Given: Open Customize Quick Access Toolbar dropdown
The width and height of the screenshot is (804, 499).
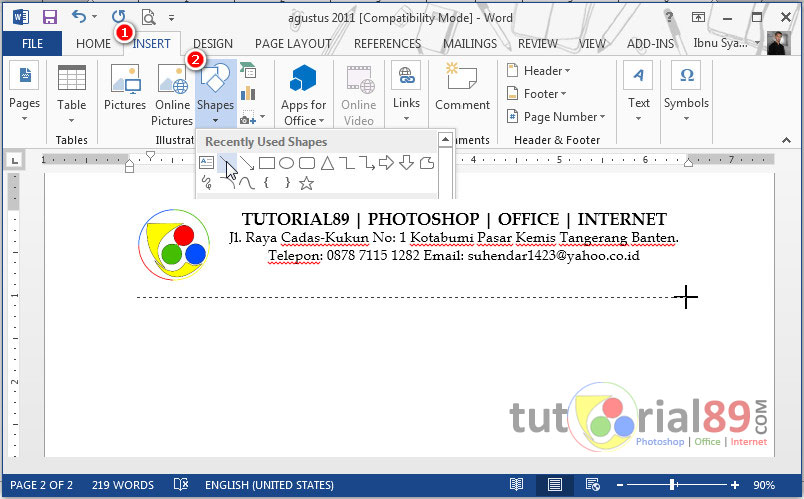Looking at the screenshot, I should (x=171, y=18).
